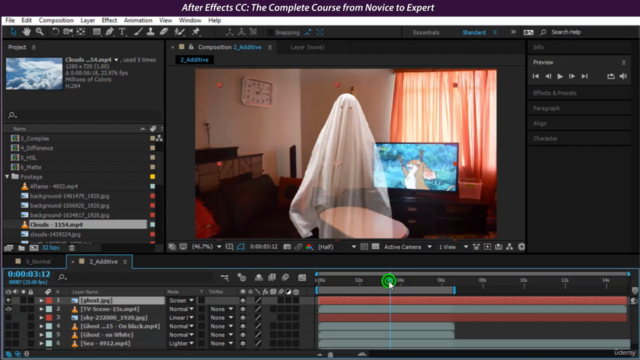Open the File menu
Screen dimensions: 640x360
pyautogui.click(x=10, y=20)
